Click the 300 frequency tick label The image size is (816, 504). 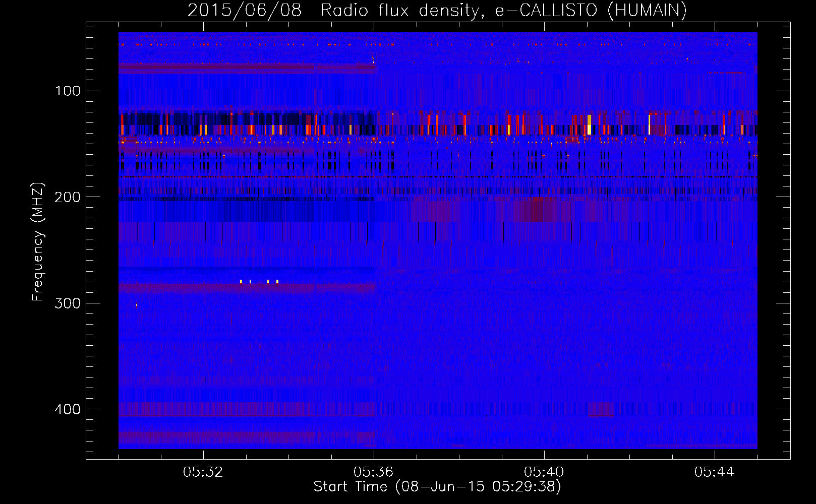[68, 303]
